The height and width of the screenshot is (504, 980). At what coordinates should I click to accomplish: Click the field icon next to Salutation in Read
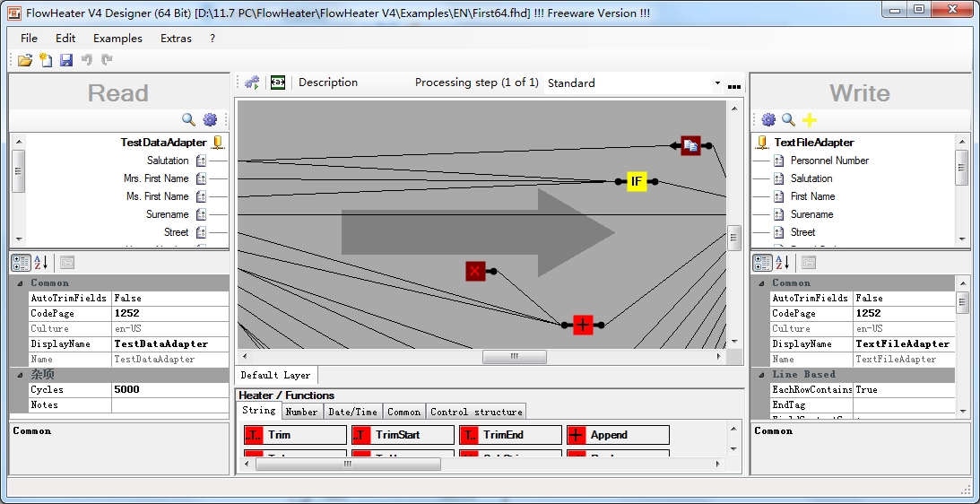point(201,161)
